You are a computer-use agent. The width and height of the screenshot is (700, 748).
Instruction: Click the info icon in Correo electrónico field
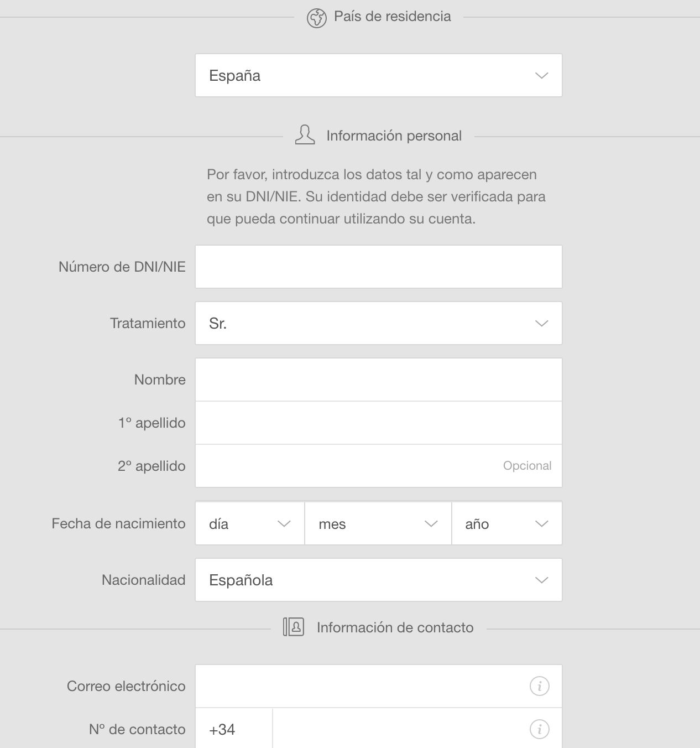(540, 686)
